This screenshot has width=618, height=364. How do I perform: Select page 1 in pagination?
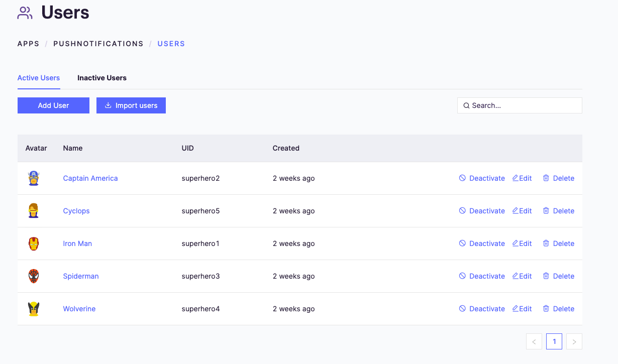[554, 341]
